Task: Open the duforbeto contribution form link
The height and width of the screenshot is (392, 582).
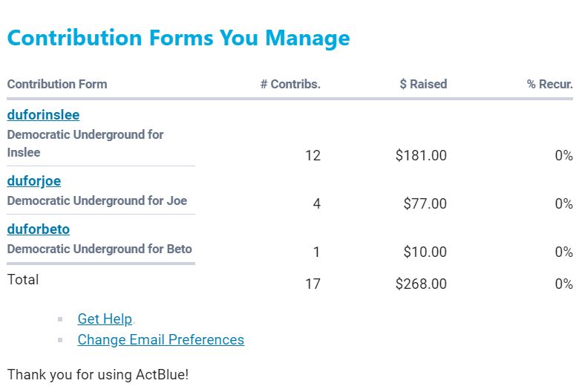Action: pos(39,229)
